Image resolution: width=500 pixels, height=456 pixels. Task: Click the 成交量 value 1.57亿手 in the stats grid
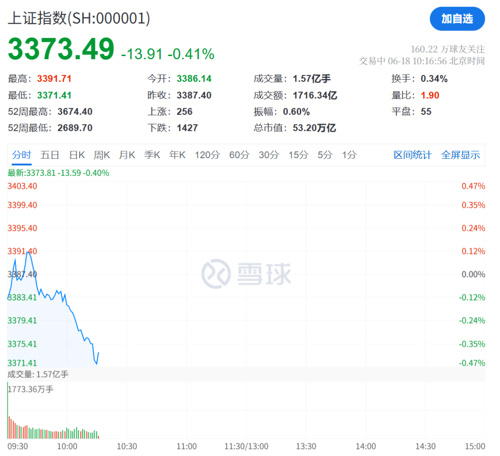click(312, 79)
